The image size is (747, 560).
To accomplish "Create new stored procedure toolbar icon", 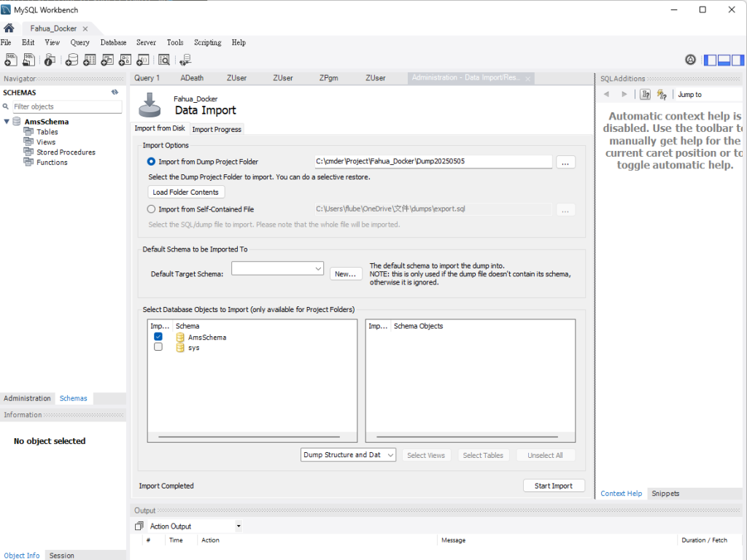I will point(125,60).
